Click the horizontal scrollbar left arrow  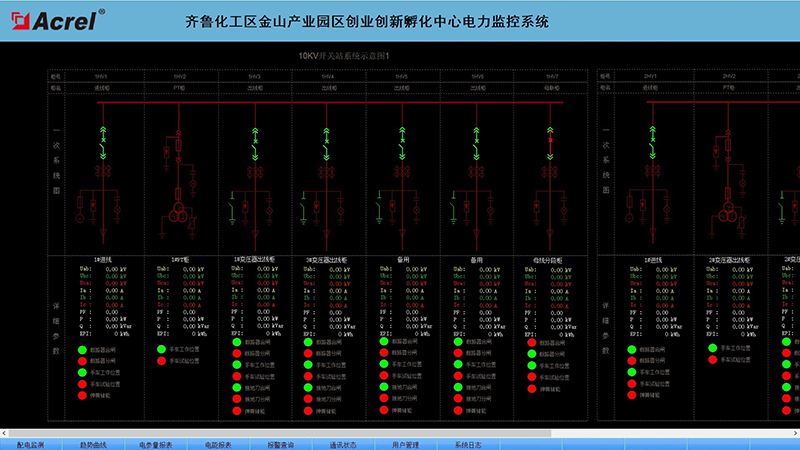click(x=5, y=432)
